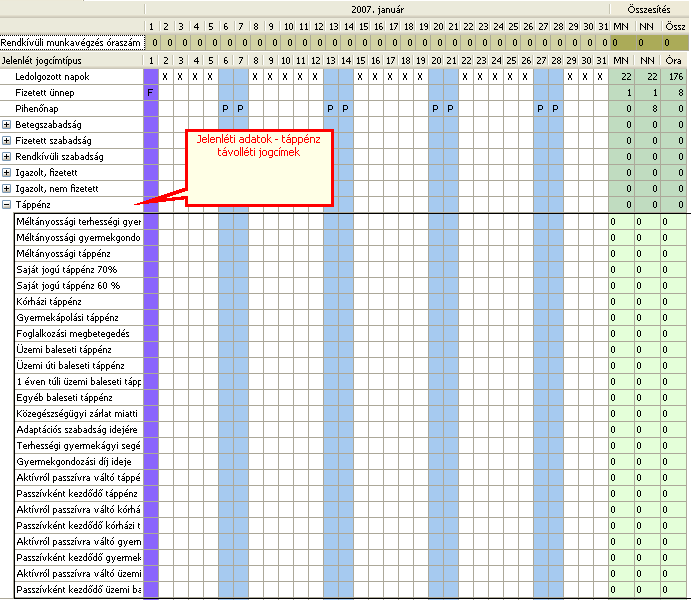691x600 pixels.
Task: Select Közegészségügyi zárlat miatti row
Action: [x=79, y=414]
